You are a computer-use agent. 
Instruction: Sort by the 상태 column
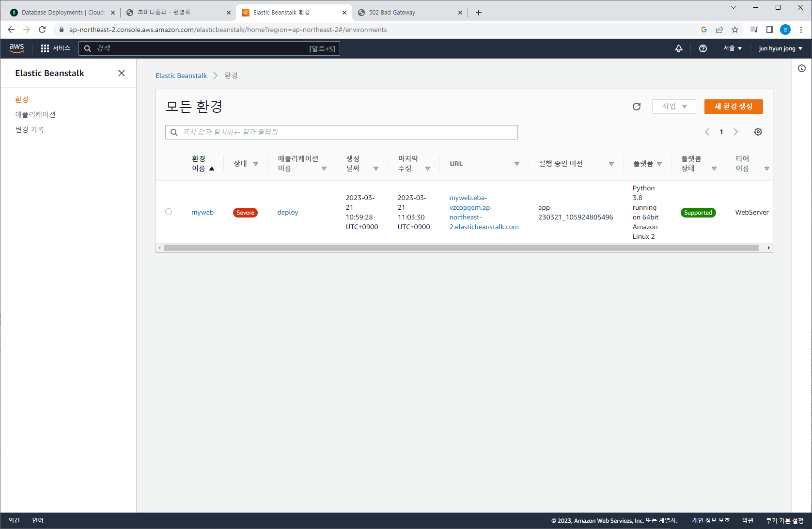pos(256,164)
